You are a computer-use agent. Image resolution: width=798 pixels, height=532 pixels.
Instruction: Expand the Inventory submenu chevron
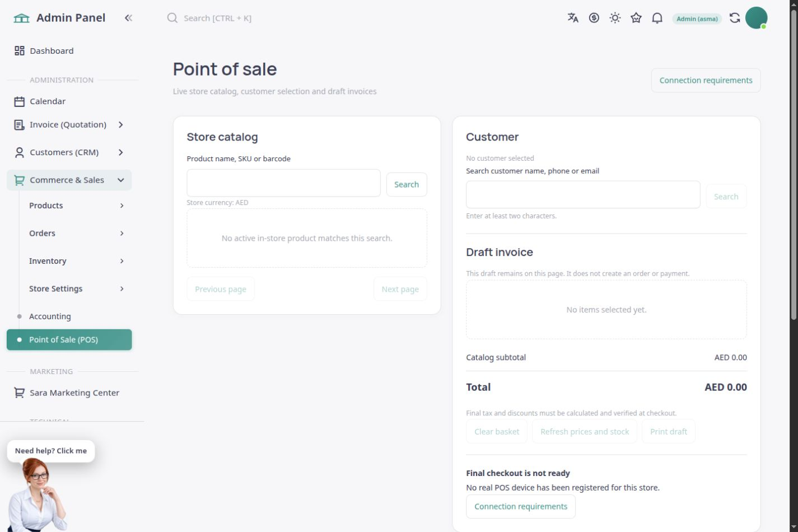[122, 261]
